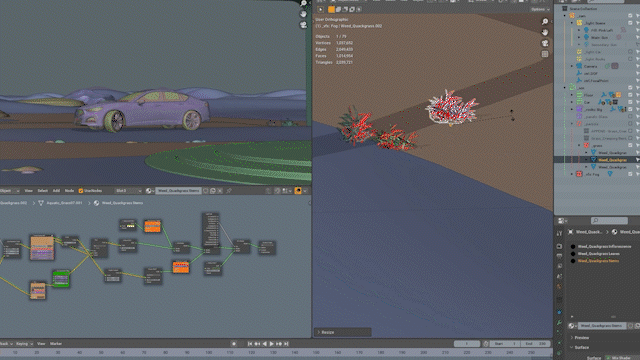Open the Render properties tab

tap(559, 247)
